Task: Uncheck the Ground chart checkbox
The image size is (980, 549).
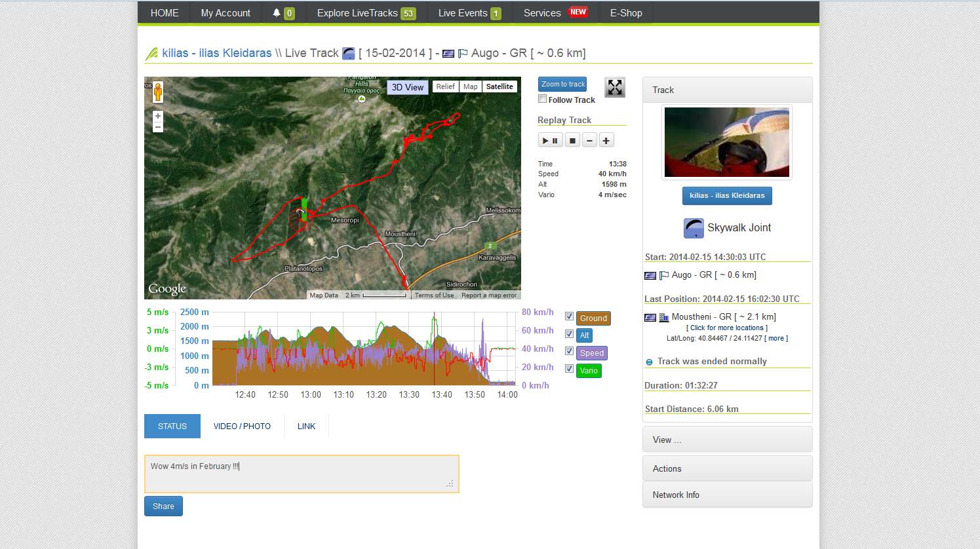Action: [569, 316]
